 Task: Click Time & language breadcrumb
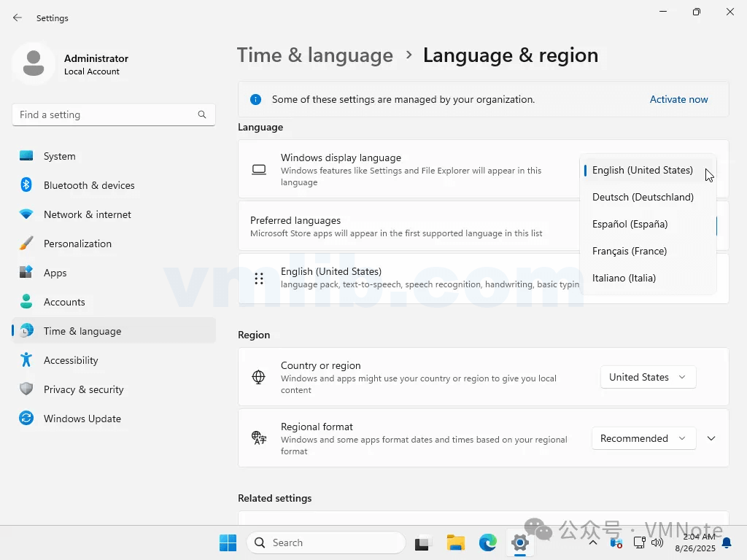coord(315,55)
